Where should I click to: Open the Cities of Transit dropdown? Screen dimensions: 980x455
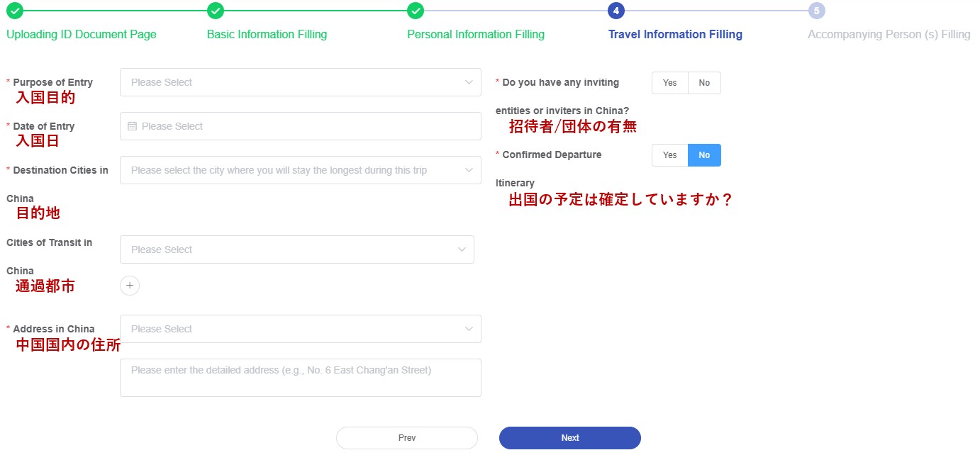click(296, 249)
